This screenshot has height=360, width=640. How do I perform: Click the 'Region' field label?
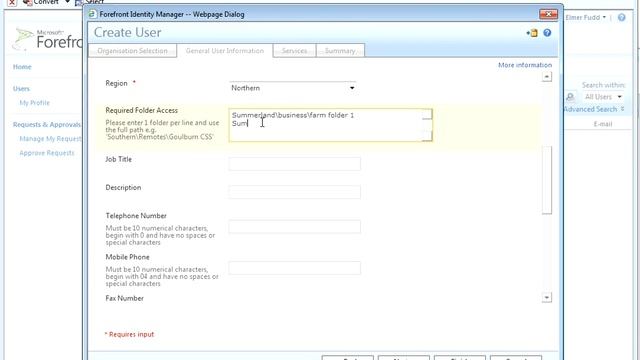[x=116, y=83]
